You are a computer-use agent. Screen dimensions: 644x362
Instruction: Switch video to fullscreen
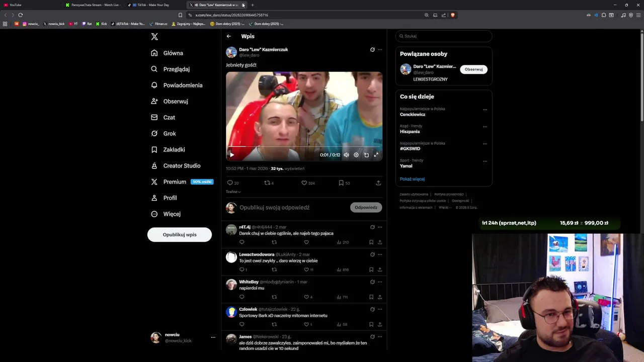coord(376,155)
